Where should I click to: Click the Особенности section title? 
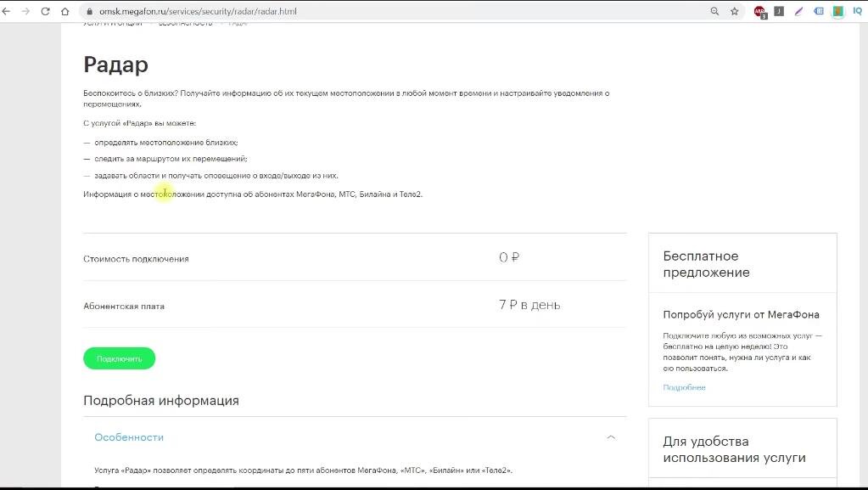pos(129,437)
